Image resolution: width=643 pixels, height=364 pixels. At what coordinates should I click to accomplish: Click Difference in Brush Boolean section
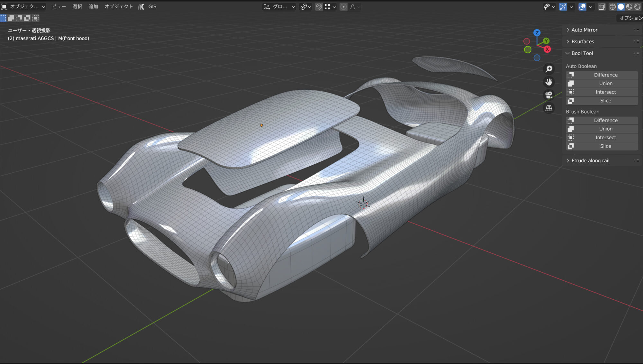pyautogui.click(x=605, y=120)
